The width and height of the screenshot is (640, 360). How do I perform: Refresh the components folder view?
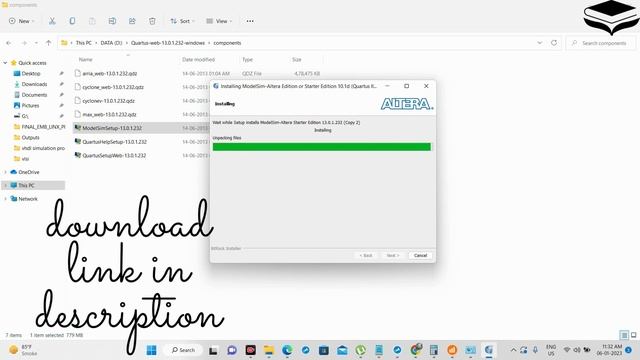[x=554, y=42]
